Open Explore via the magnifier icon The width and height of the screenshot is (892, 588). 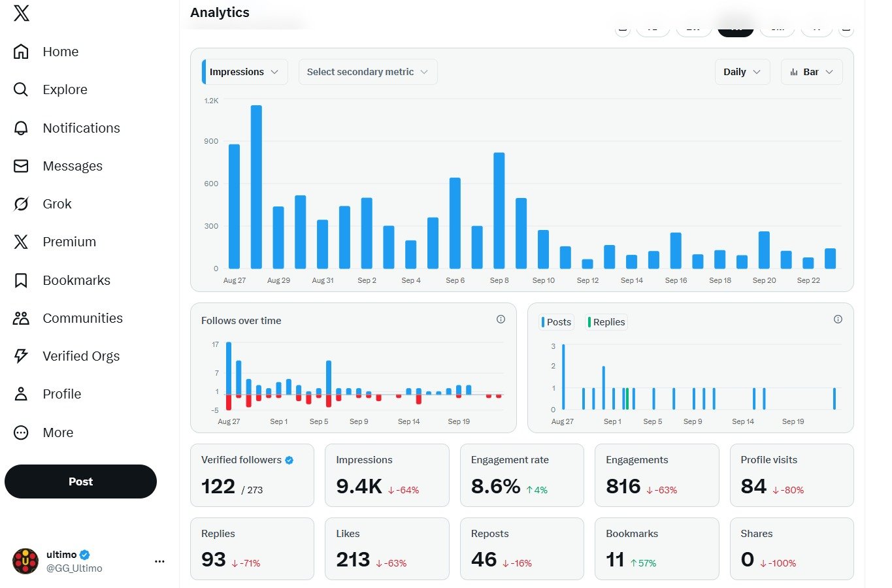[21, 90]
